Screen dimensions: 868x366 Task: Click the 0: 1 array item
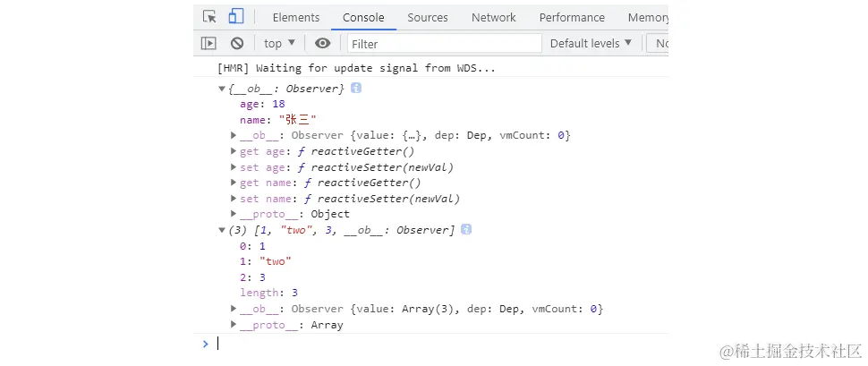pos(252,246)
